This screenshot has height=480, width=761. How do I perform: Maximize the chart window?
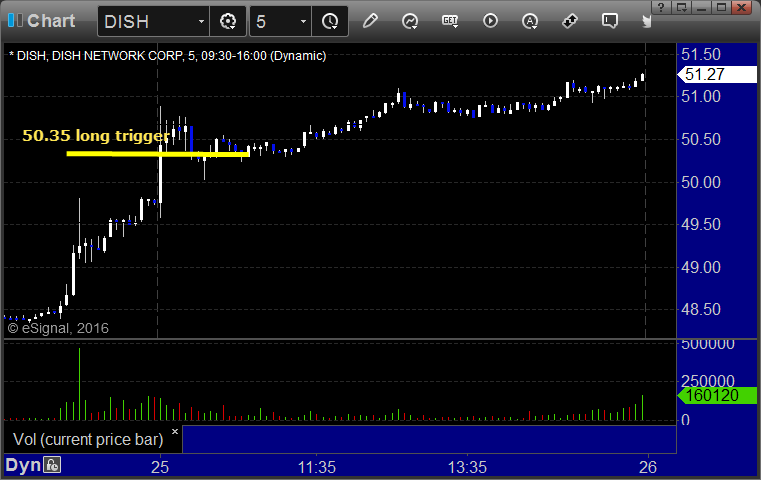tap(721, 7)
